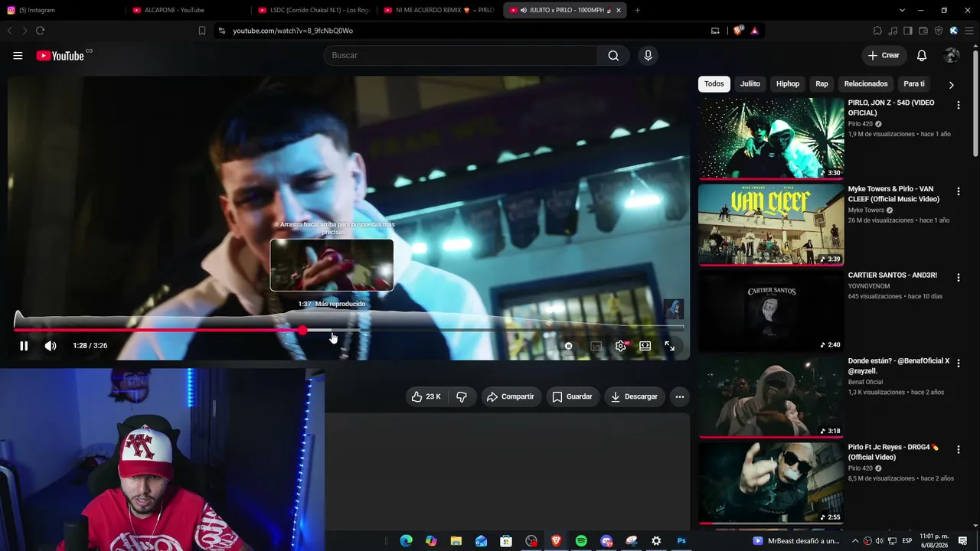Click the channel watermark in the video corner
Screen dimensions: 980x551
pos(674,309)
